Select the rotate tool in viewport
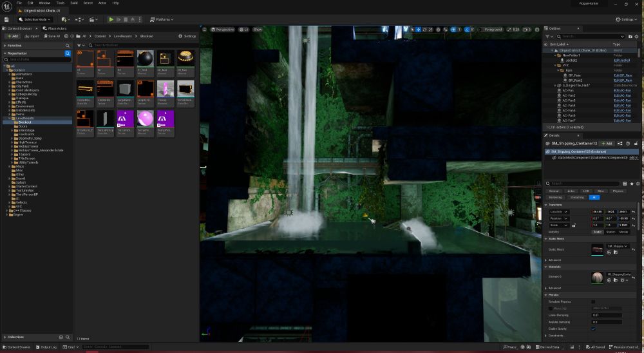This screenshot has height=353, width=644. 424,30
